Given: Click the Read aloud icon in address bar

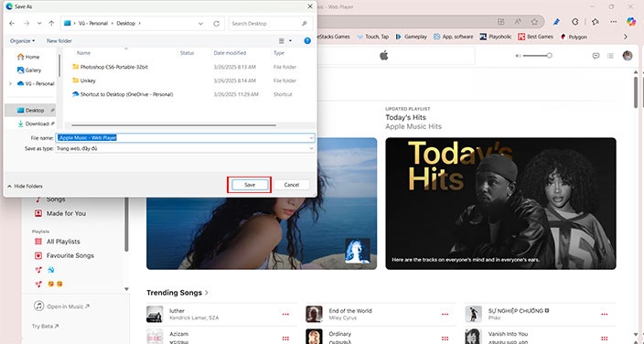Looking at the screenshot, I should (x=518, y=22).
